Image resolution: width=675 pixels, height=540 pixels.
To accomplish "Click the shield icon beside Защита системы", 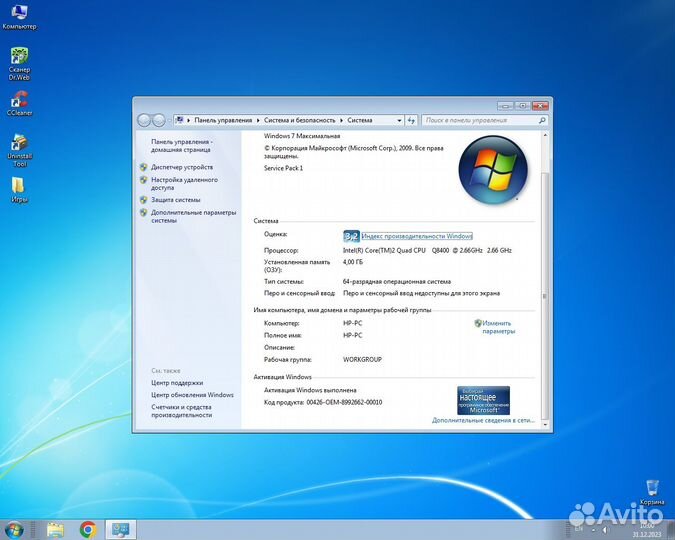I will (144, 200).
